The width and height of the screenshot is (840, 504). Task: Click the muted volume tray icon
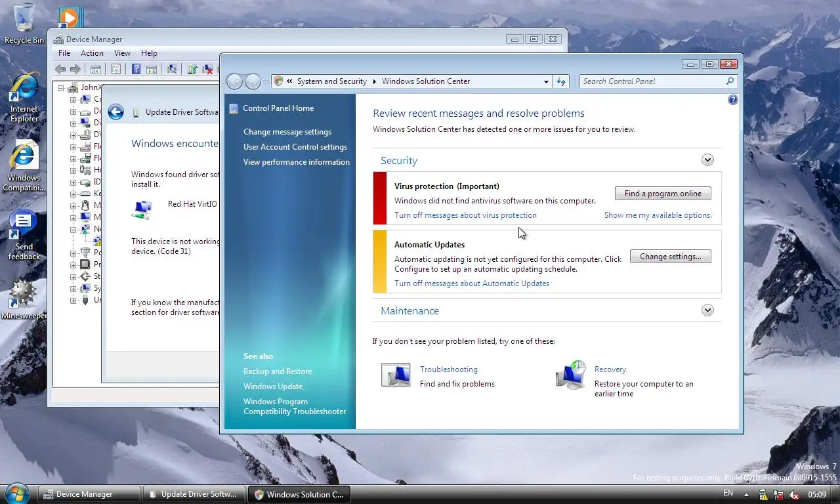[x=793, y=495]
